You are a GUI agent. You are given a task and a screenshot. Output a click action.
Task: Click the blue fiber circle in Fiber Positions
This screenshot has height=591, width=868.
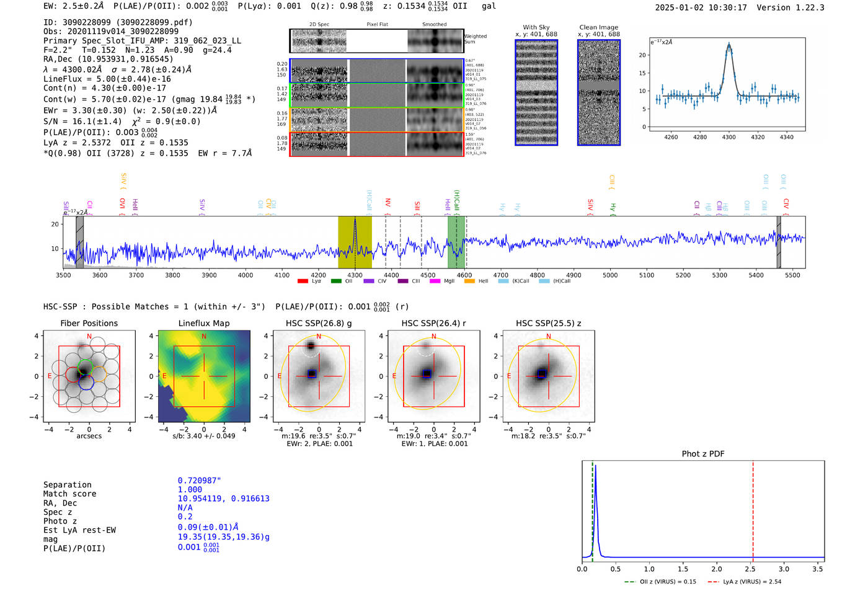coord(86,383)
